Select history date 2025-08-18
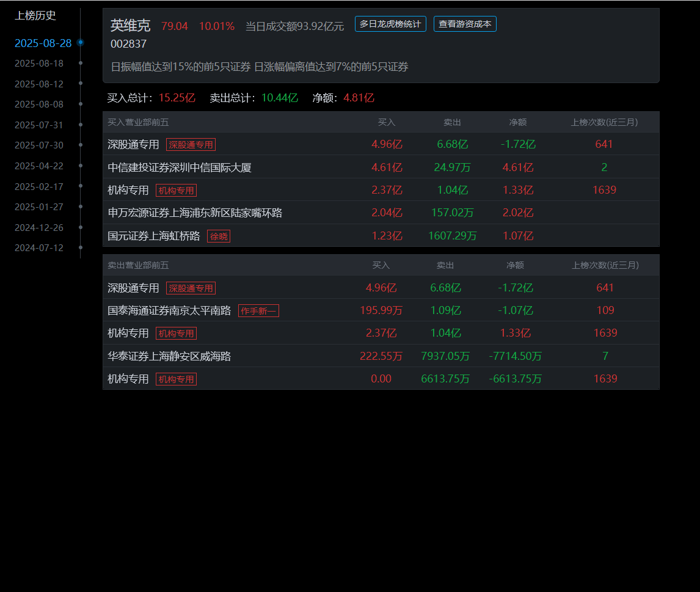This screenshot has height=592, width=700. (39, 64)
